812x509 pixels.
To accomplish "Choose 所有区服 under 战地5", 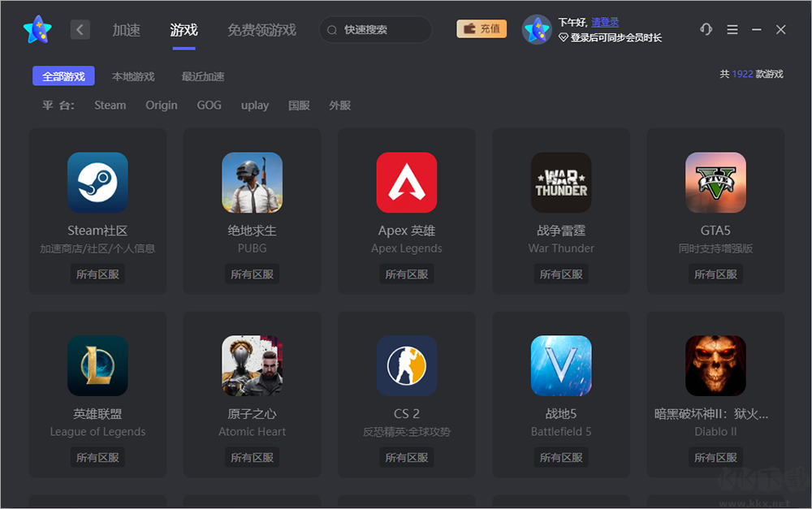I will [561, 457].
